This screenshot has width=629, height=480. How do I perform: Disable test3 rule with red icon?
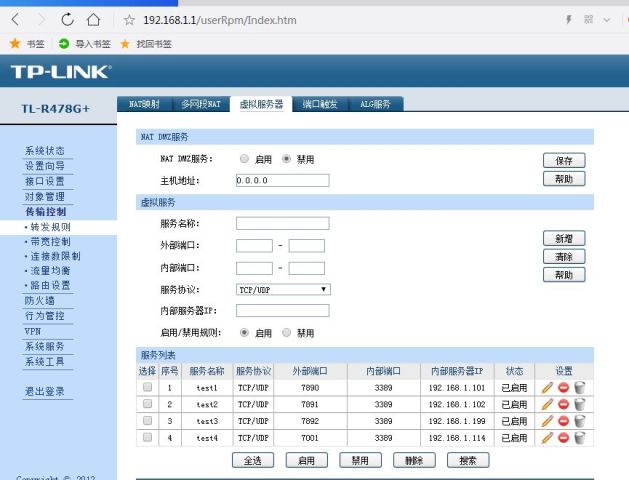[x=564, y=421]
